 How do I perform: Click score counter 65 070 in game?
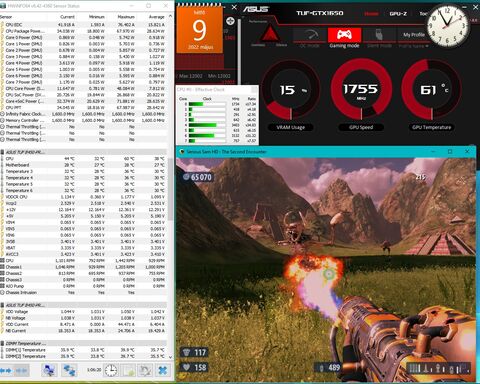[197, 177]
